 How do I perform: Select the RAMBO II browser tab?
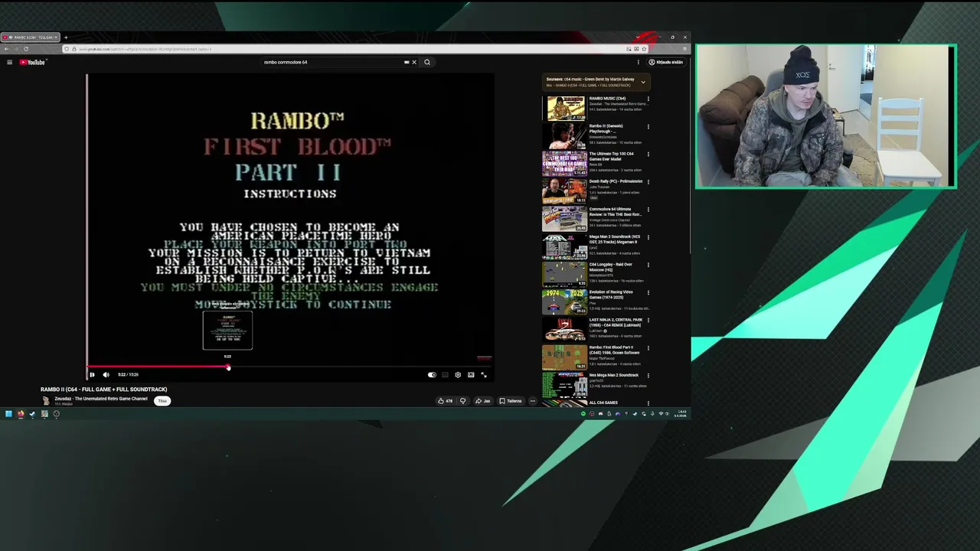[x=31, y=37]
